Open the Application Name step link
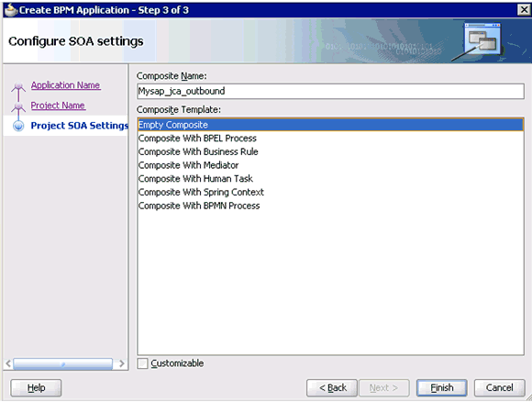The width and height of the screenshot is (532, 402). pos(65,85)
